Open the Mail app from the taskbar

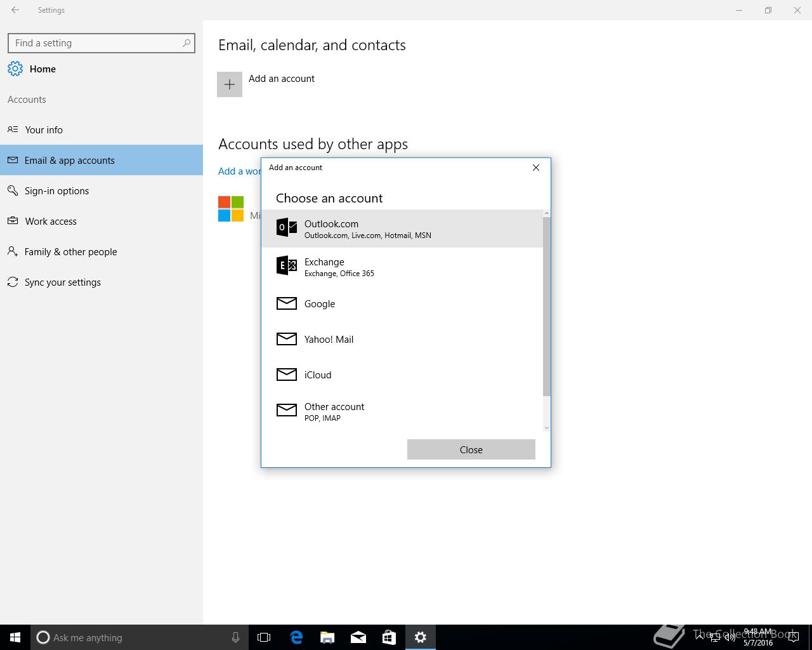point(358,637)
